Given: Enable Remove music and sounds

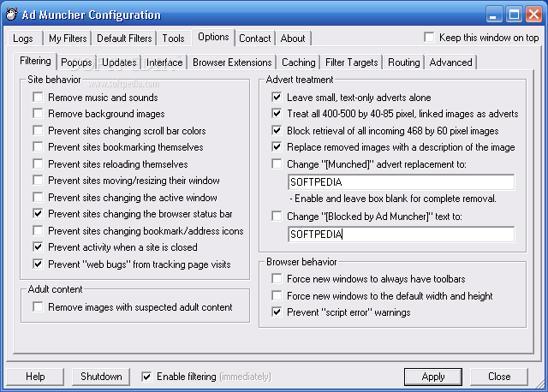Looking at the screenshot, I should click(x=38, y=98).
